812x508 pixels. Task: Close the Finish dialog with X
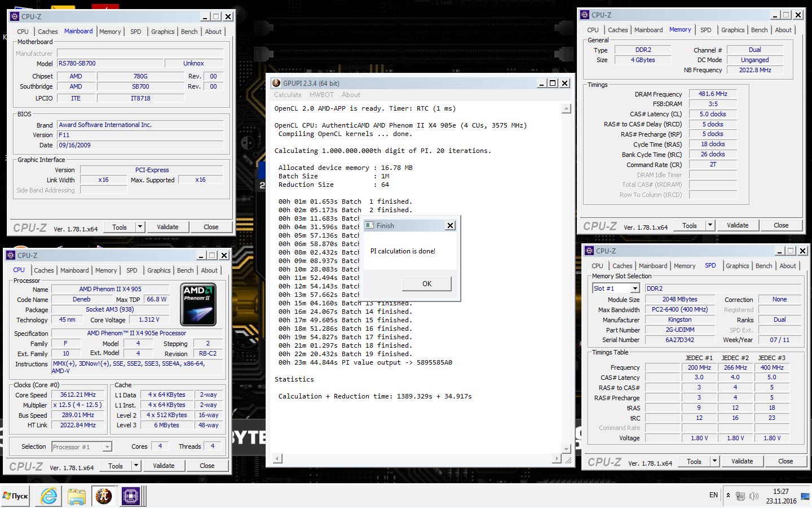(450, 225)
